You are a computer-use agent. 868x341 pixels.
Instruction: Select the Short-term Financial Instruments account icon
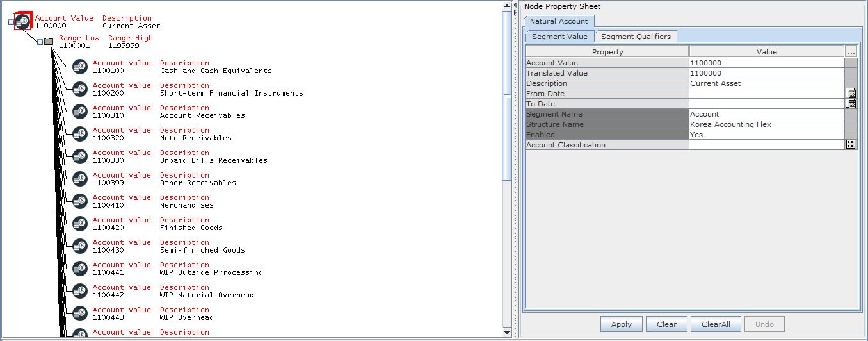[80, 89]
